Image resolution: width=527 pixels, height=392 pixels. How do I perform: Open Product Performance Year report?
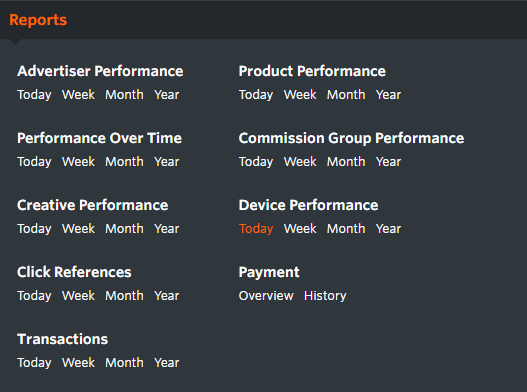[388, 94]
